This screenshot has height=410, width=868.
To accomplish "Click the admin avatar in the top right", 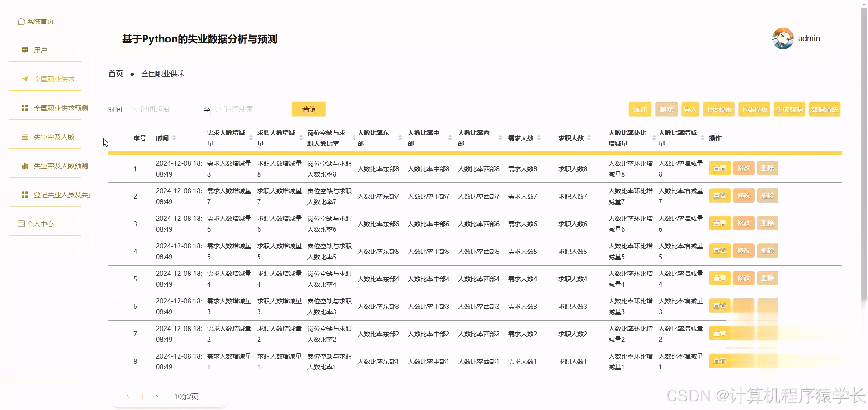I will 783,38.
